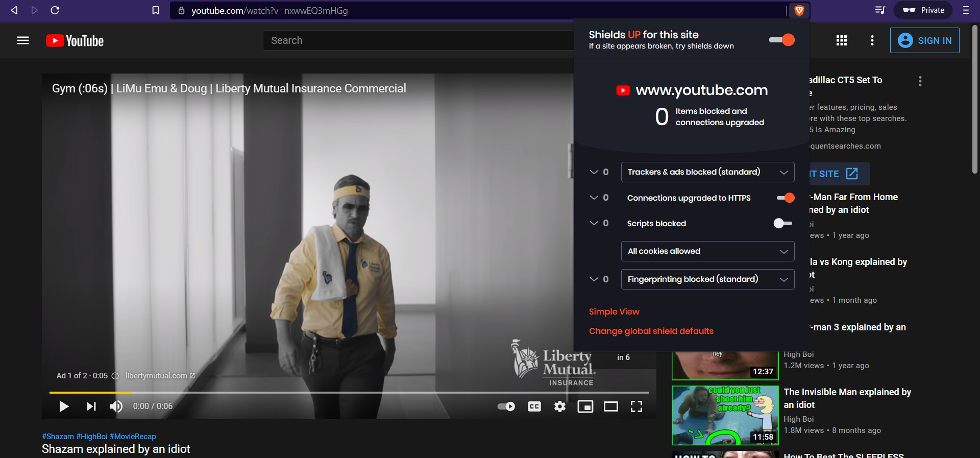Image resolution: width=980 pixels, height=458 pixels.
Task: Open the 12:37 video thumbnail
Action: click(x=725, y=365)
